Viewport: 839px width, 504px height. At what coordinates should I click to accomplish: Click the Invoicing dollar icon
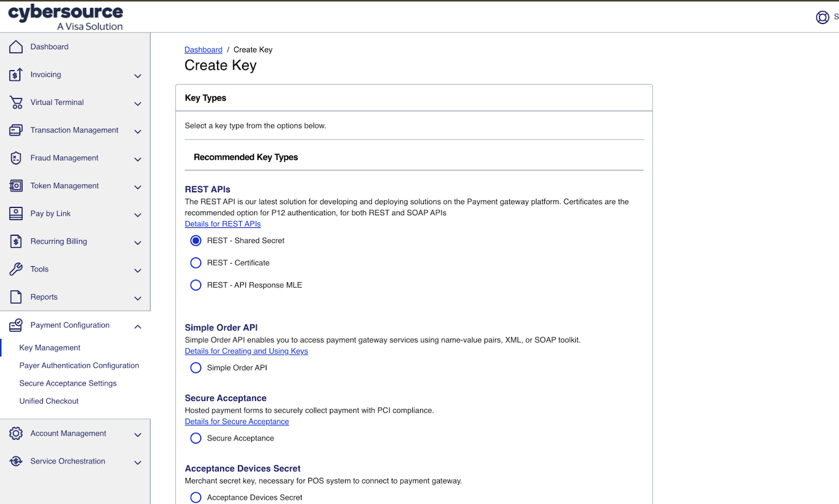pyautogui.click(x=16, y=75)
